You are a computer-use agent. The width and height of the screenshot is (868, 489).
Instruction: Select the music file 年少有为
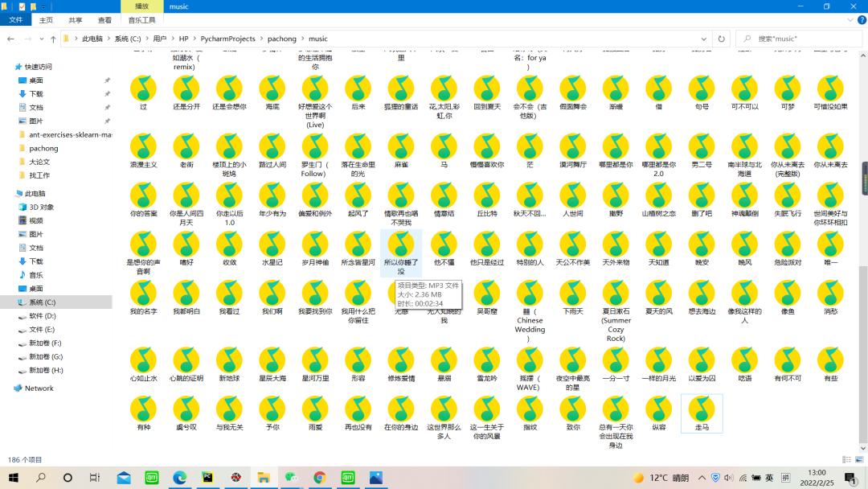(272, 199)
